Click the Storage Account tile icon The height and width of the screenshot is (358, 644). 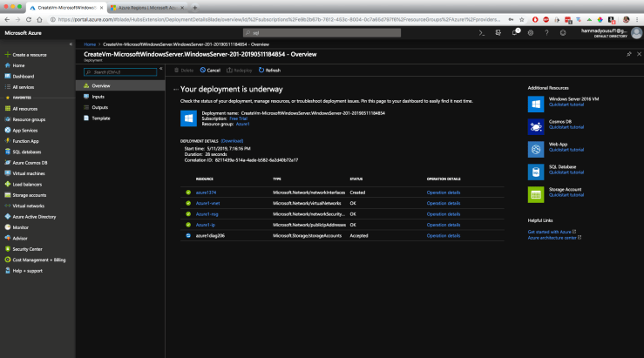pos(536,194)
